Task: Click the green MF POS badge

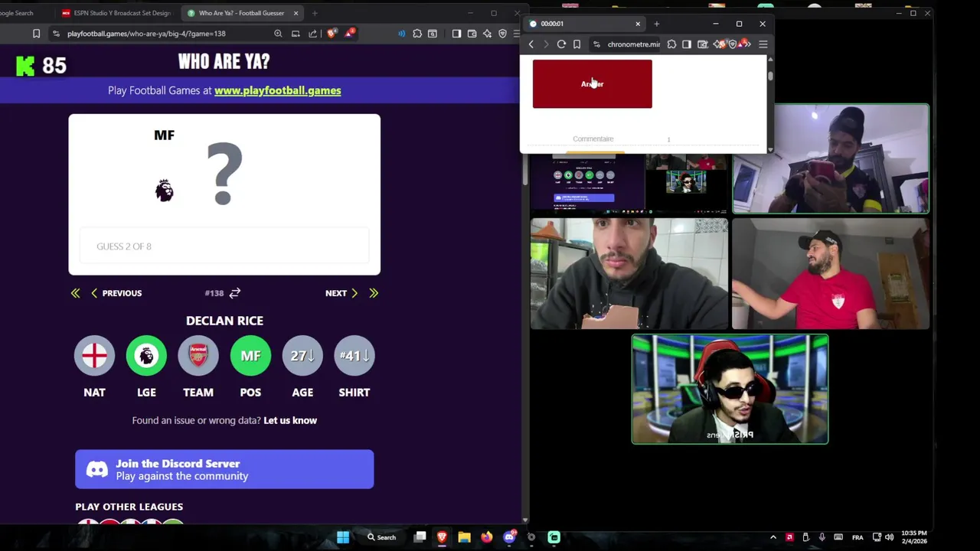Action: [250, 356]
